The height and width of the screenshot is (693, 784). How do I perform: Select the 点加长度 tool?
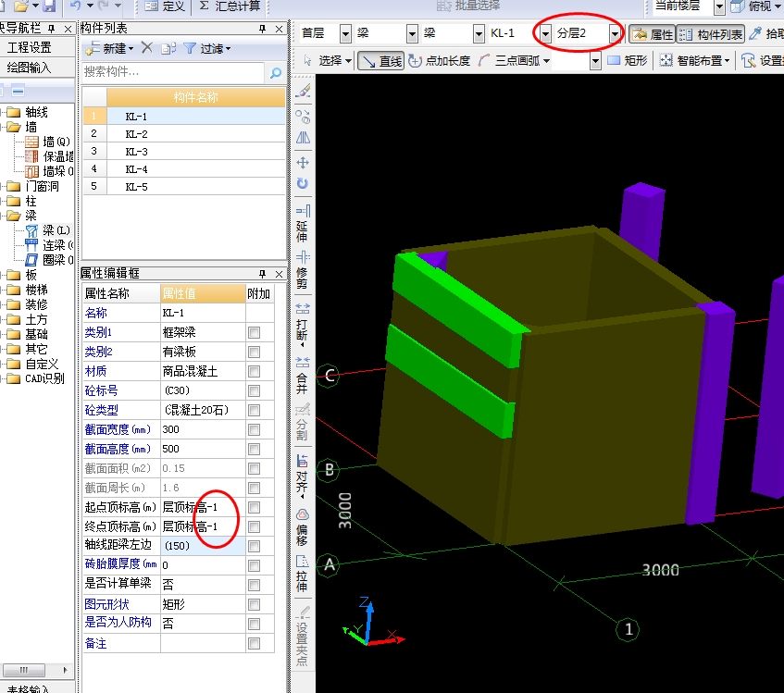point(440,61)
